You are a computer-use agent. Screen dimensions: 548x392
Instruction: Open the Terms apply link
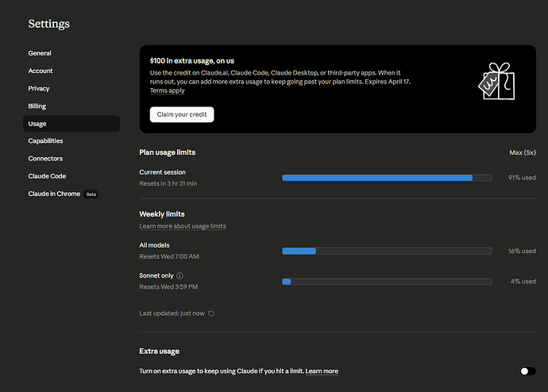167,90
